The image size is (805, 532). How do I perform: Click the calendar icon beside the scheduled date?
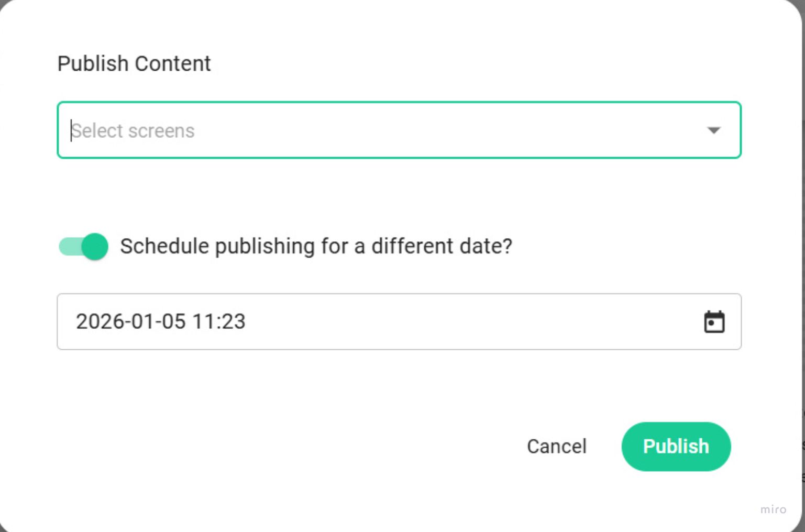715,322
